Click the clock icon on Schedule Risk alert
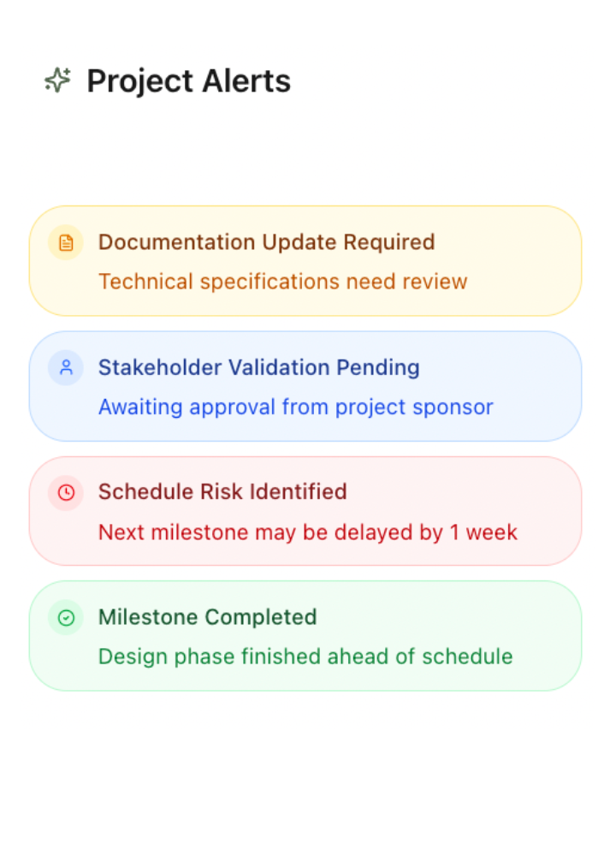This screenshot has width=616, height=856. pos(67,492)
